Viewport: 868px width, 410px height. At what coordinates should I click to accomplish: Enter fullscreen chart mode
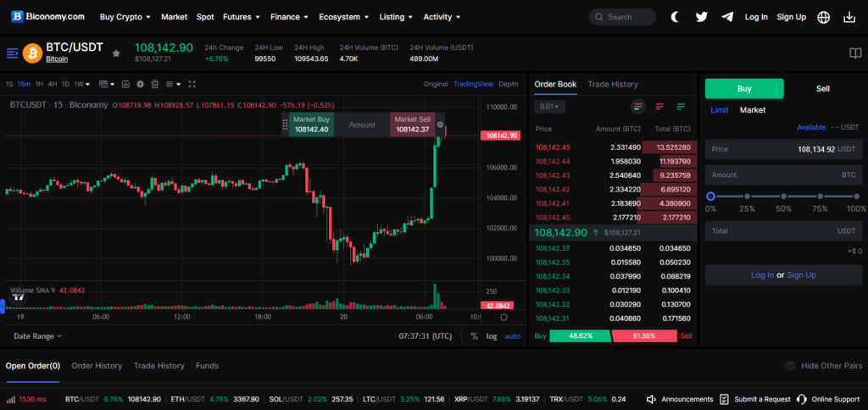coord(192,84)
